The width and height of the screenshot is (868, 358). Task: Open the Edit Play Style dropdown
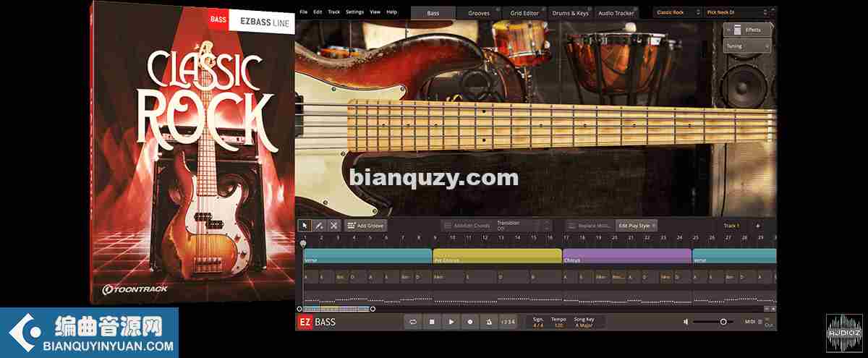pyautogui.click(x=637, y=226)
